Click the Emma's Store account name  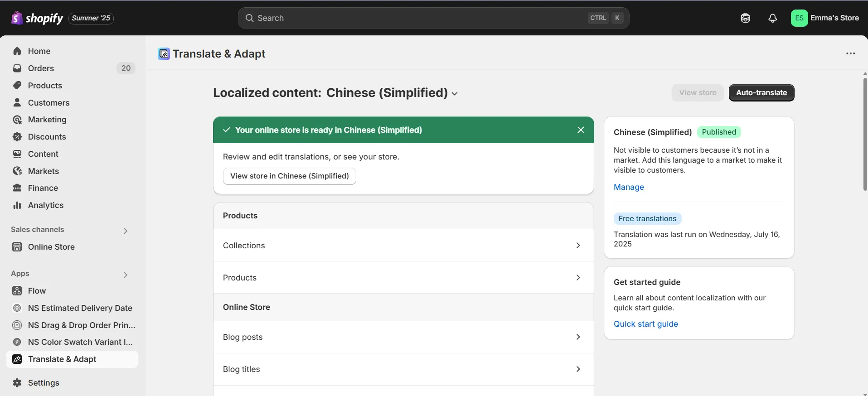[x=834, y=18]
